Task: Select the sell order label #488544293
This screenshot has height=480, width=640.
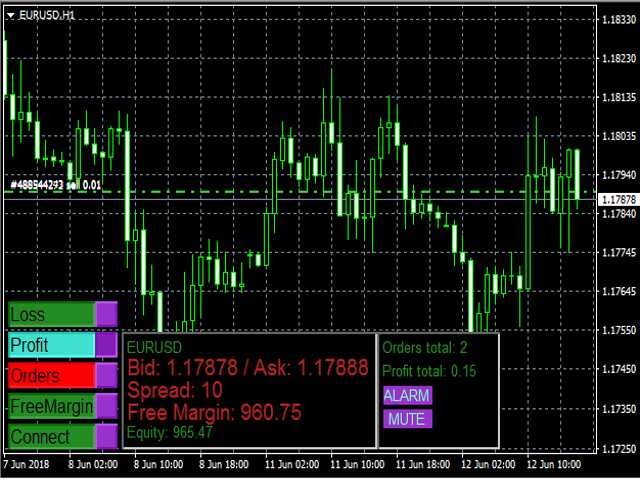Action: coord(56,185)
